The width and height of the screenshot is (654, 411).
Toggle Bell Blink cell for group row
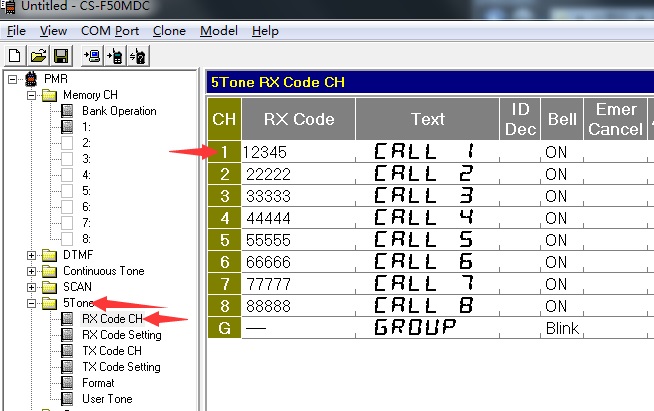(x=562, y=328)
